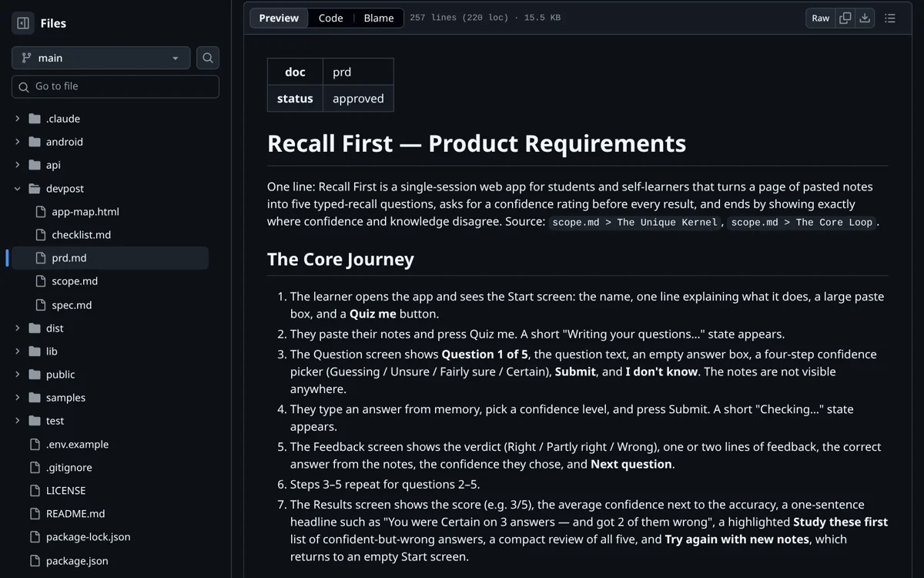Click the 'prd' doc table cell
This screenshot has width=924, height=578.
pyautogui.click(x=358, y=72)
